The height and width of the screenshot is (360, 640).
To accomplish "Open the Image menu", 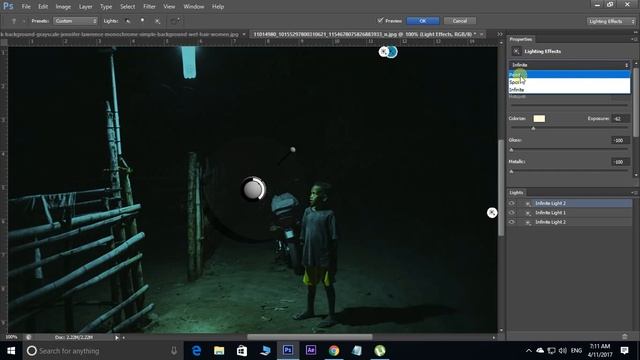I will pos(63,7).
